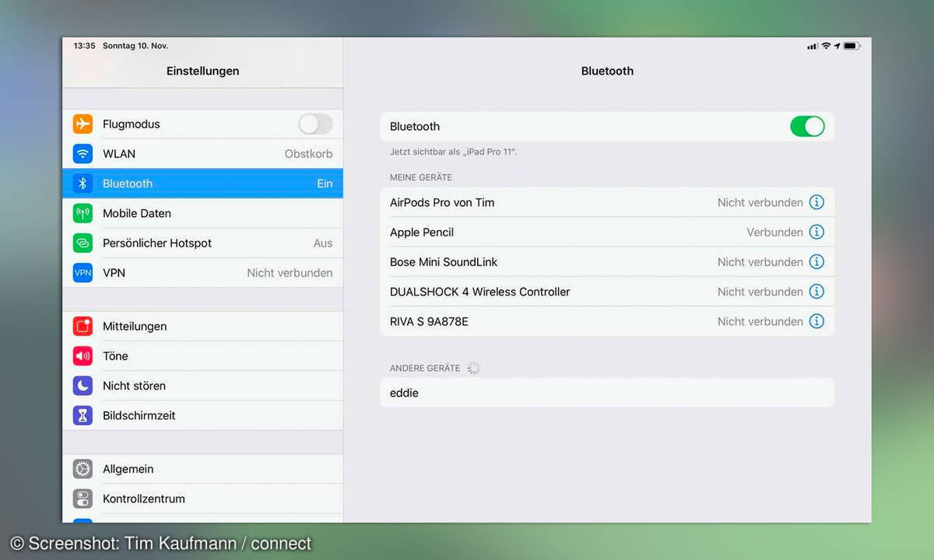The width and height of the screenshot is (934, 560).
Task: Tap the blue VPN icon
Action: click(x=83, y=273)
